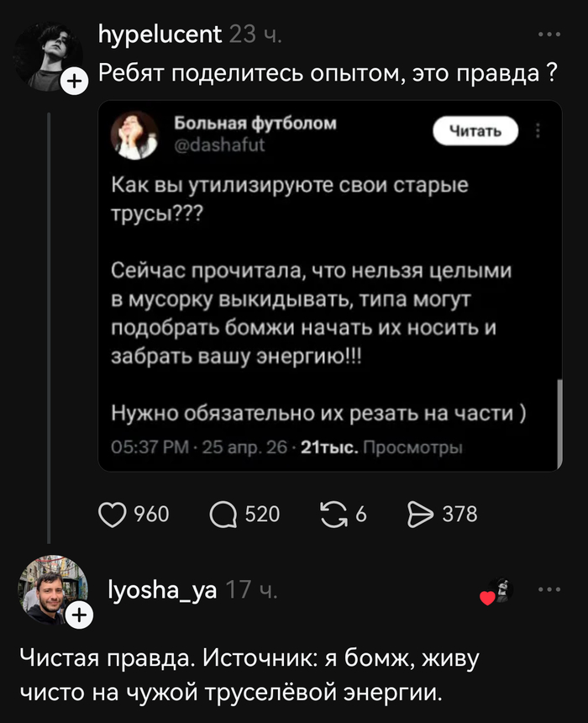The width and height of the screenshot is (588, 723).
Task: View the small avatar with heart reaction
Action: 499,592
